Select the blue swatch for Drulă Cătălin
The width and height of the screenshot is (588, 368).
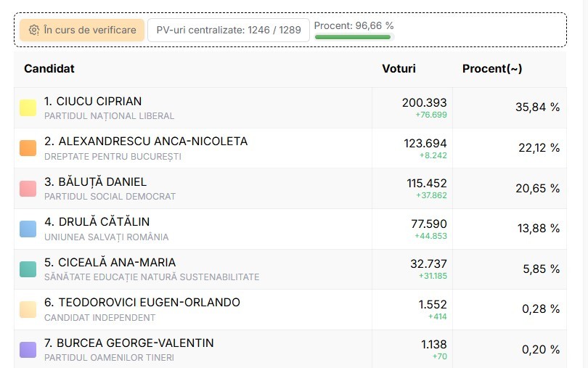28,229
